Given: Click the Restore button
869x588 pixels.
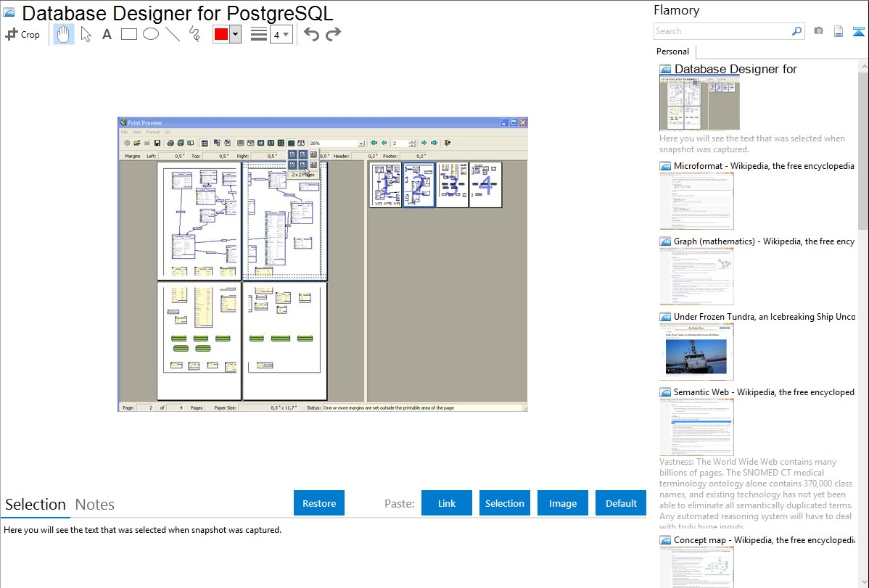Looking at the screenshot, I should pos(319,503).
